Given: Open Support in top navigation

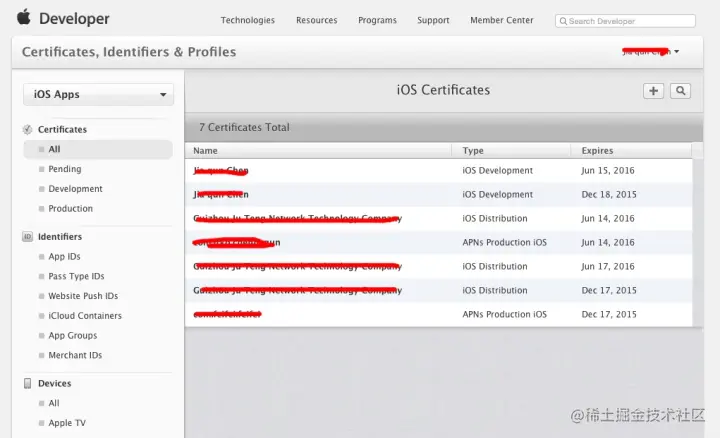Looking at the screenshot, I should pyautogui.click(x=433, y=20).
